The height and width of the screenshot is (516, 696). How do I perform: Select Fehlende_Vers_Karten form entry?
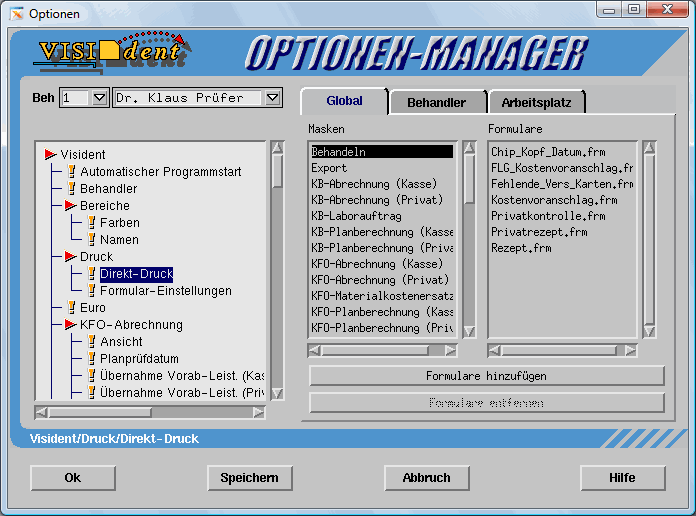coord(562,184)
